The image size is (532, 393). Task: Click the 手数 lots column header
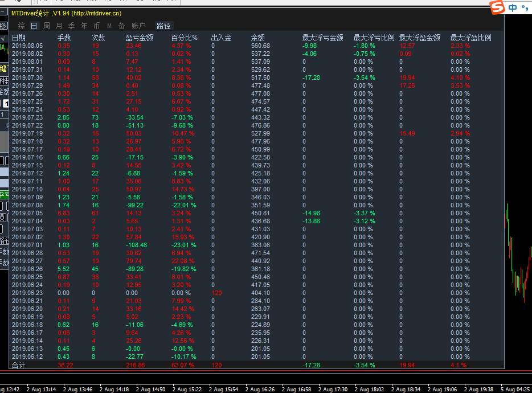(64, 38)
